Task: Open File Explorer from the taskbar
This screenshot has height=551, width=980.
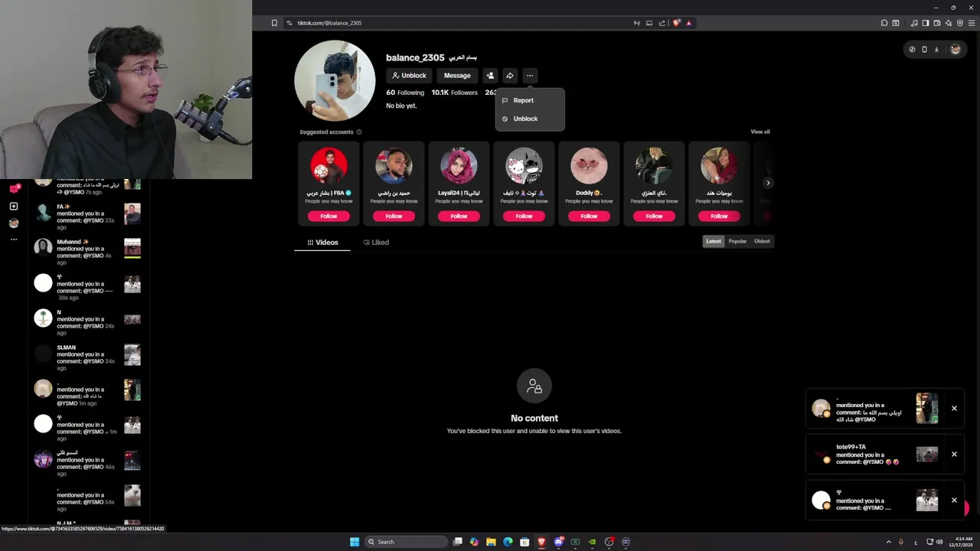Action: pyautogui.click(x=491, y=542)
